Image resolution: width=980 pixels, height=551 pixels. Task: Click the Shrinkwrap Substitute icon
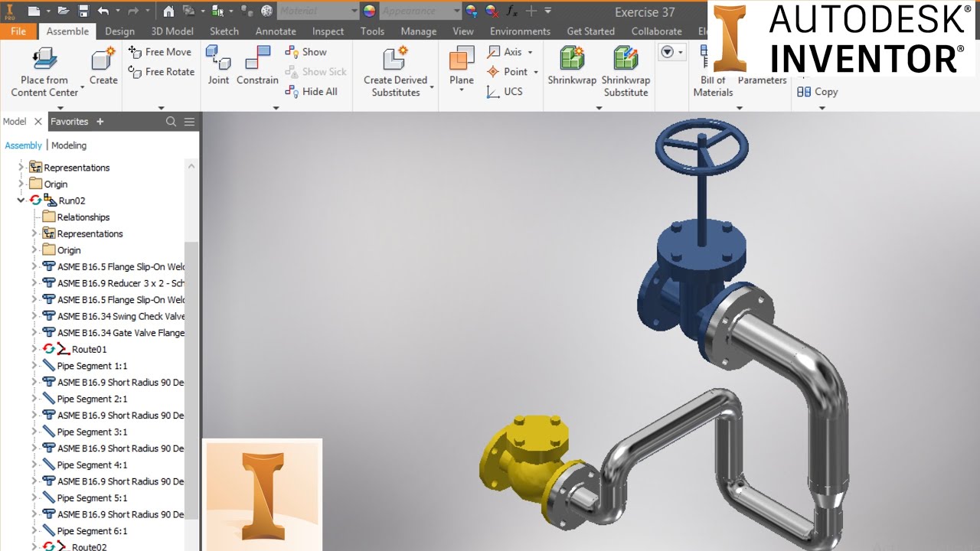tap(626, 59)
